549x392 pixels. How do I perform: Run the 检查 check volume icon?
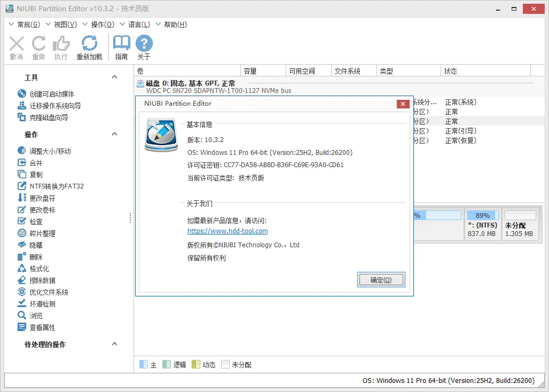pyautogui.click(x=22, y=221)
